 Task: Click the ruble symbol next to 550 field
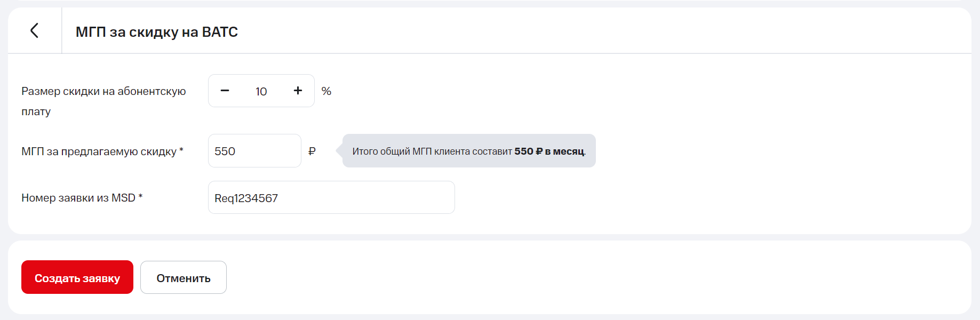point(312,151)
